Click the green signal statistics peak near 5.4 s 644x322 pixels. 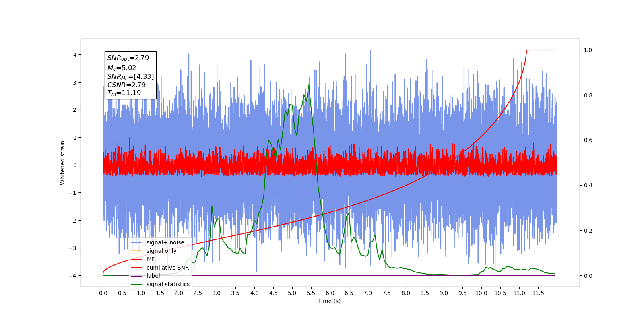point(309,85)
